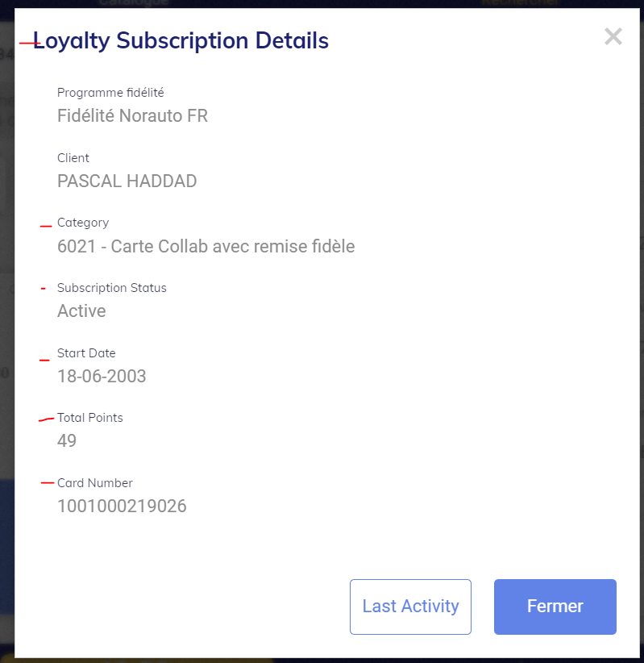Click the Total Points label
This screenshot has width=644, height=663.
point(90,418)
